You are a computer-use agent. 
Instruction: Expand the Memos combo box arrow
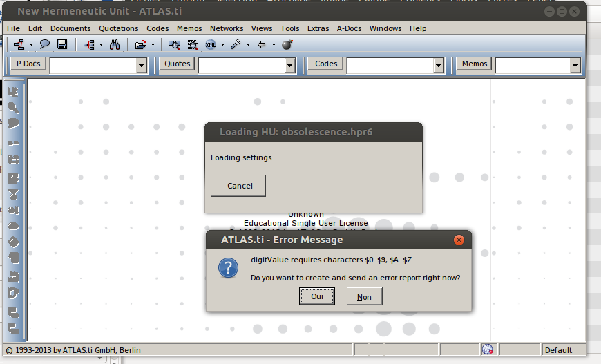click(x=575, y=66)
